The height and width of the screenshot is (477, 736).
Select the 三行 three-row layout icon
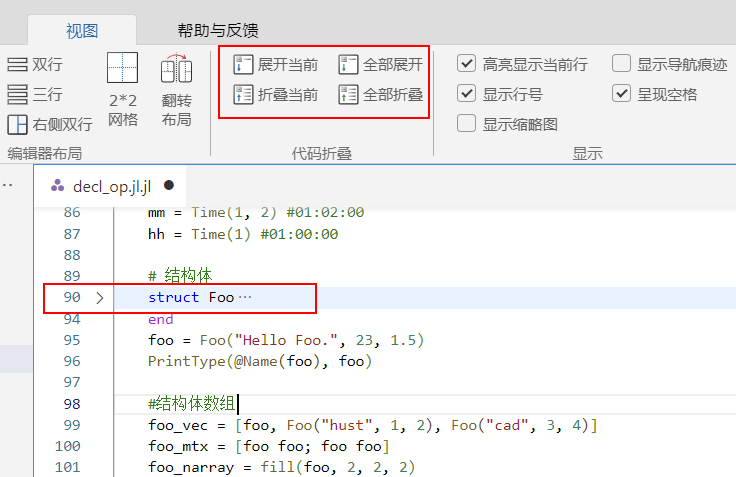(17, 95)
